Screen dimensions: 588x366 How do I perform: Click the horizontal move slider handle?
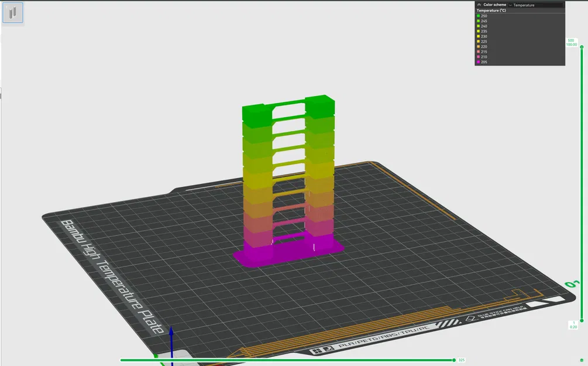click(x=453, y=360)
